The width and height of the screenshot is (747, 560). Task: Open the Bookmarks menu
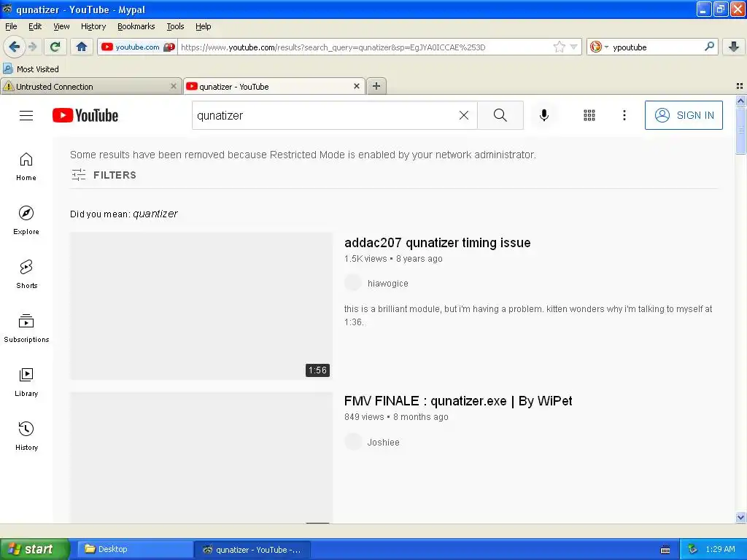coord(136,26)
